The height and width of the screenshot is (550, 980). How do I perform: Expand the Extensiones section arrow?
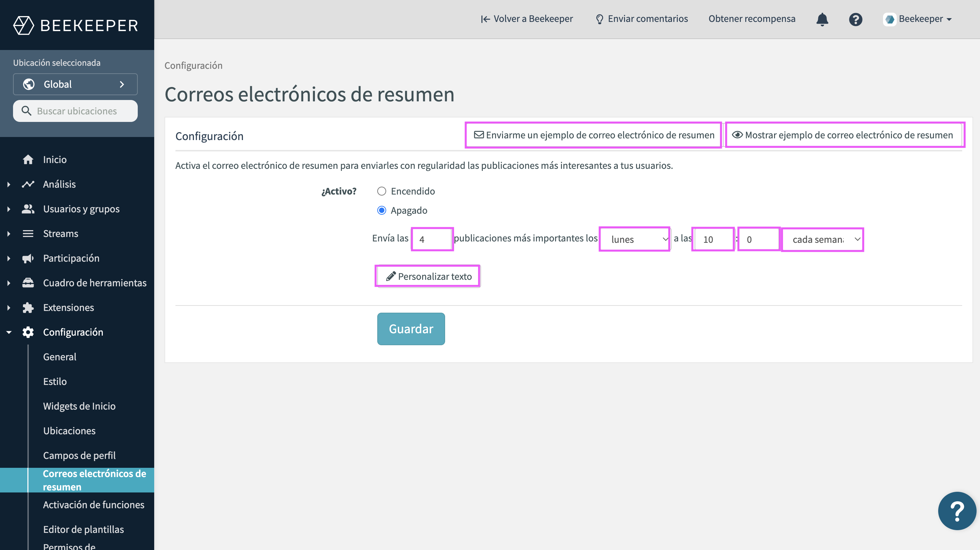point(9,308)
